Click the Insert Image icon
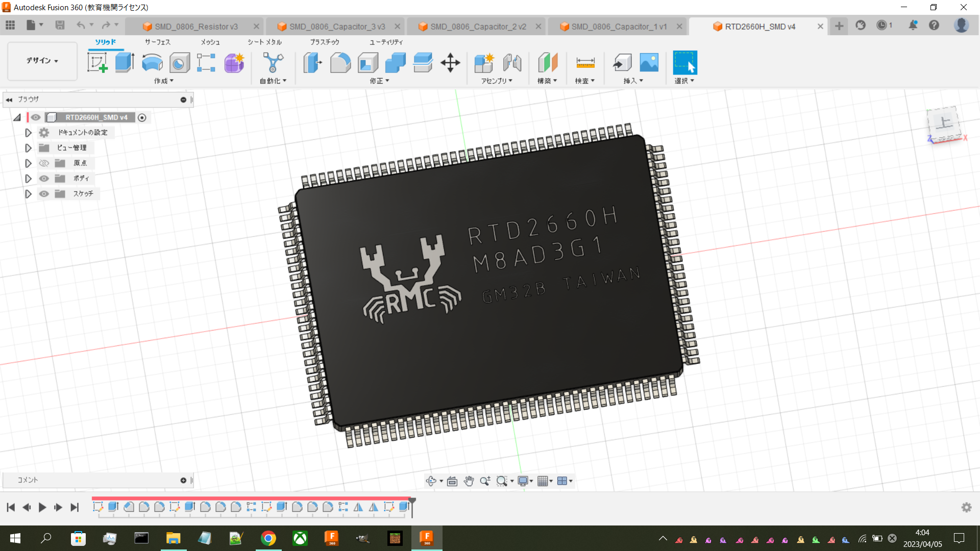 (649, 63)
